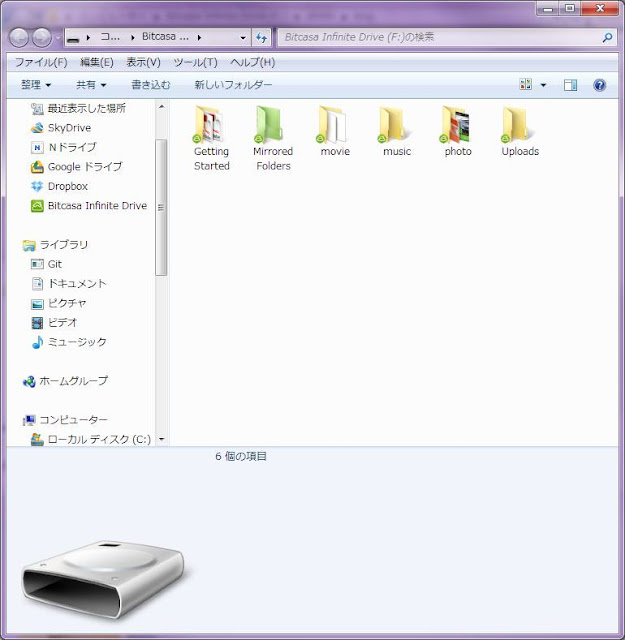The width and height of the screenshot is (625, 640).
Task: Toggle the preview pane button
Action: pyautogui.click(x=570, y=85)
